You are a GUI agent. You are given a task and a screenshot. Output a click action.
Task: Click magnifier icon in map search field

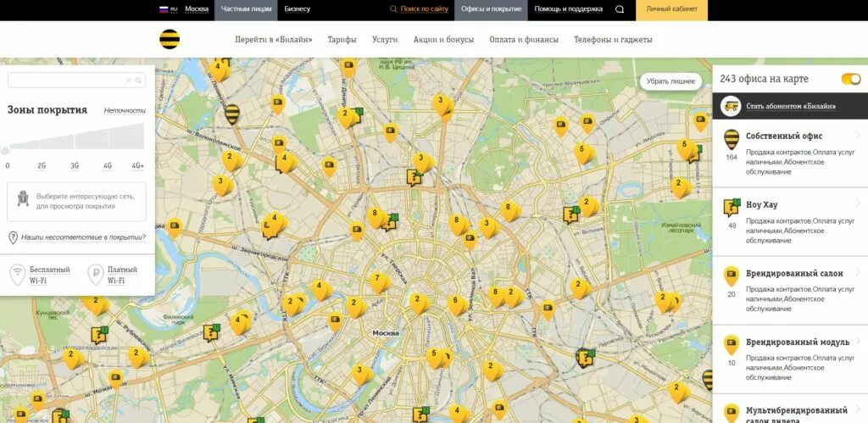(x=138, y=81)
